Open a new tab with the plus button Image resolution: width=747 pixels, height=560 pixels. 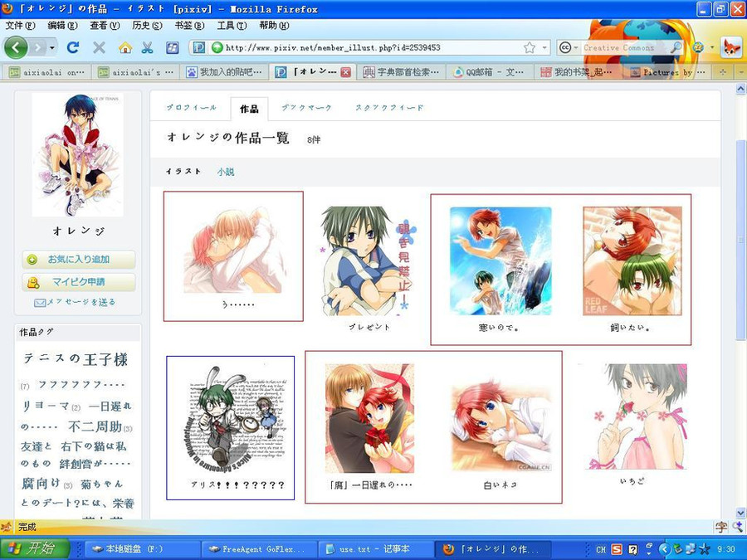click(x=723, y=72)
